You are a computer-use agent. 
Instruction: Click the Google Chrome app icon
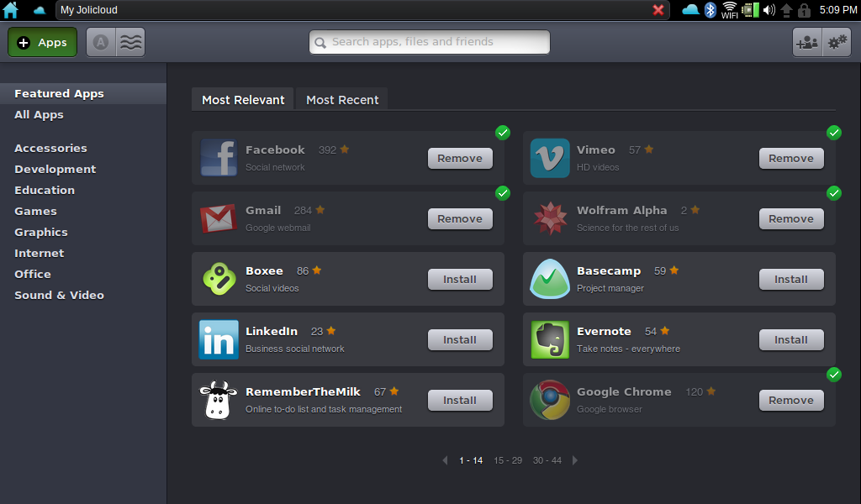(x=550, y=400)
